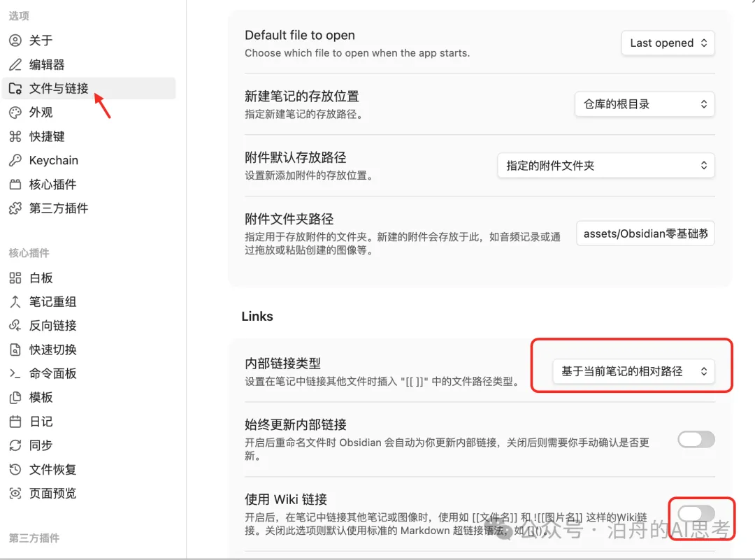Viewport: 755px width, 560px height.
Task: Open the 第三方插件 settings page
Action: [x=89, y=208]
